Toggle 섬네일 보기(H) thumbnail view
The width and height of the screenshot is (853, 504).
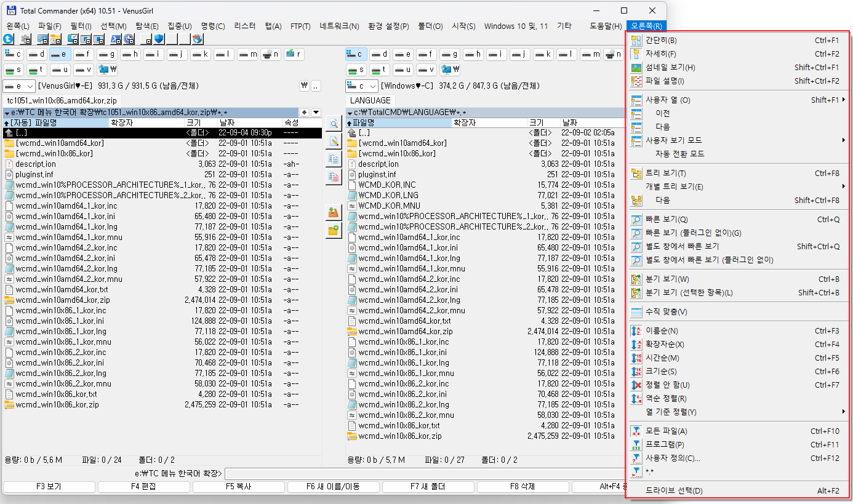[737, 68]
